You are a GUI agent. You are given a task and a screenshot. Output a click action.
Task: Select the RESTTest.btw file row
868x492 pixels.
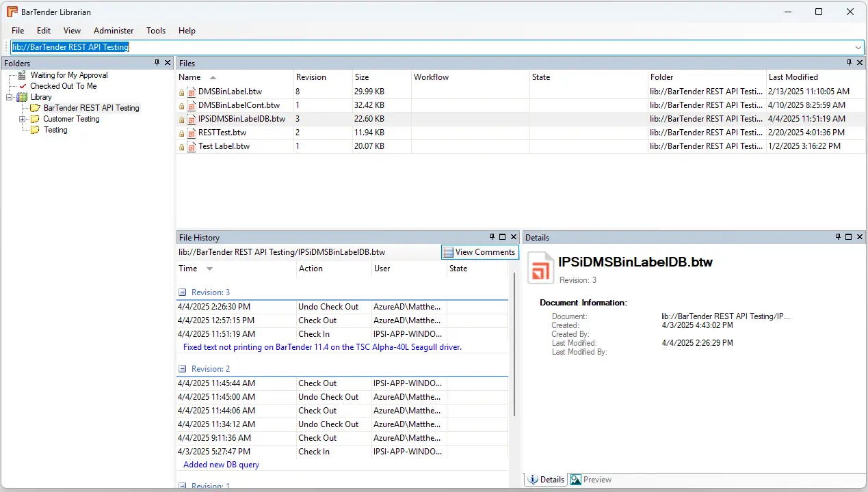pyautogui.click(x=521, y=133)
